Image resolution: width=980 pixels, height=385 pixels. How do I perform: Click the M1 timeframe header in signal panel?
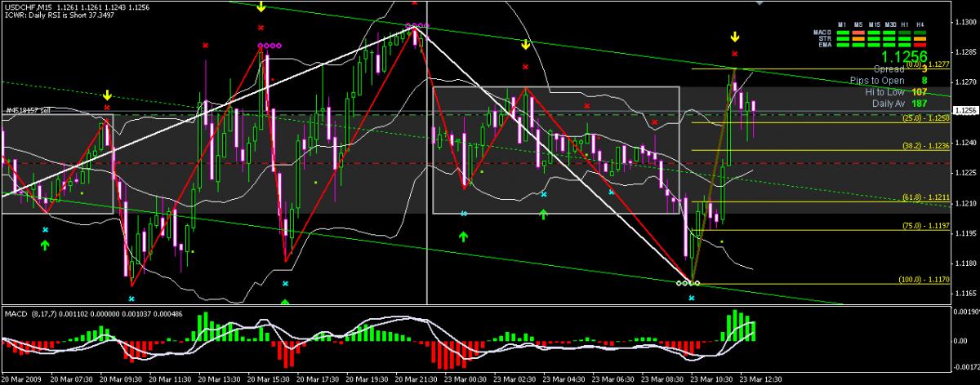[842, 24]
